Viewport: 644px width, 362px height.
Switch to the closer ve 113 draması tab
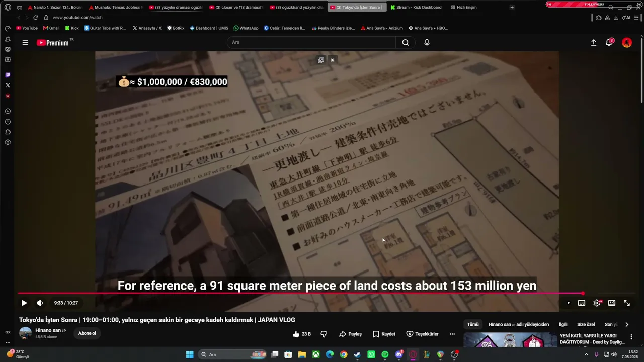pyautogui.click(x=236, y=7)
